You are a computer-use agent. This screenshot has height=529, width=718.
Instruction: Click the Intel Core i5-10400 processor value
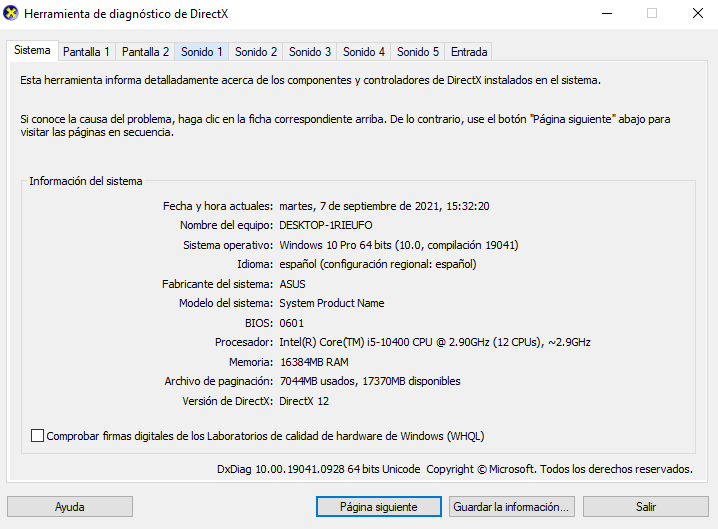[x=435, y=342]
